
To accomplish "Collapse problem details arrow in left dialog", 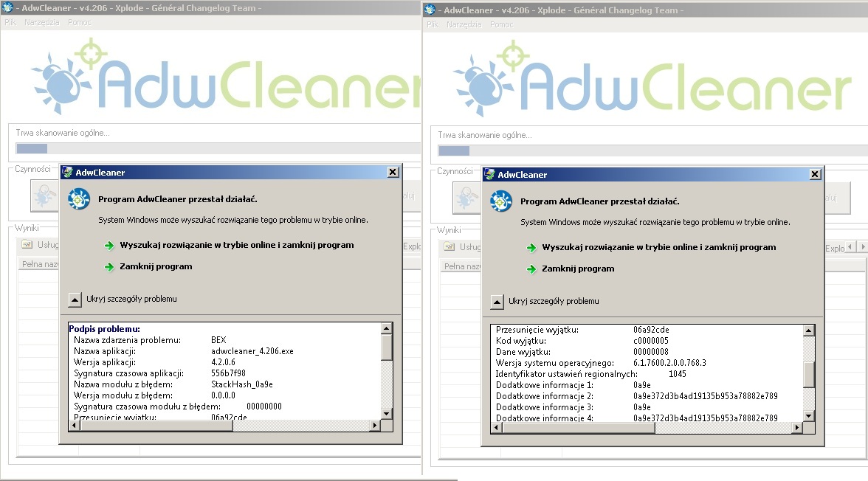I will 75,300.
